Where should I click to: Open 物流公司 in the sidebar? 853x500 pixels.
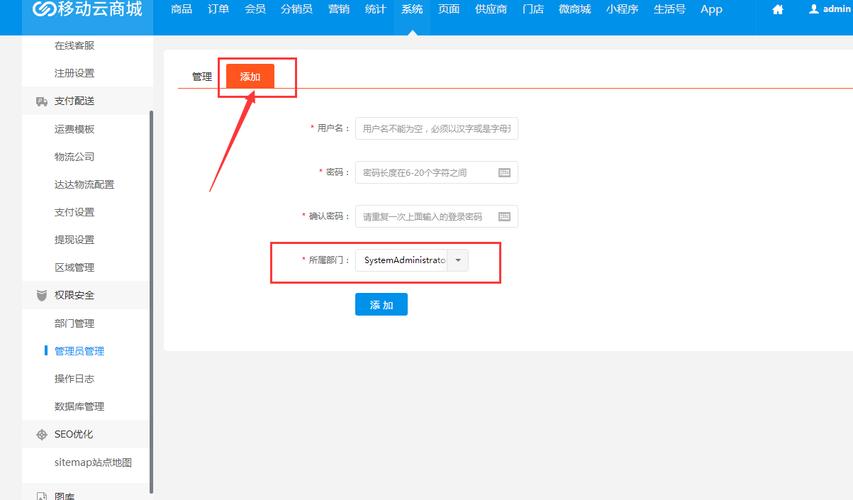coord(75,157)
